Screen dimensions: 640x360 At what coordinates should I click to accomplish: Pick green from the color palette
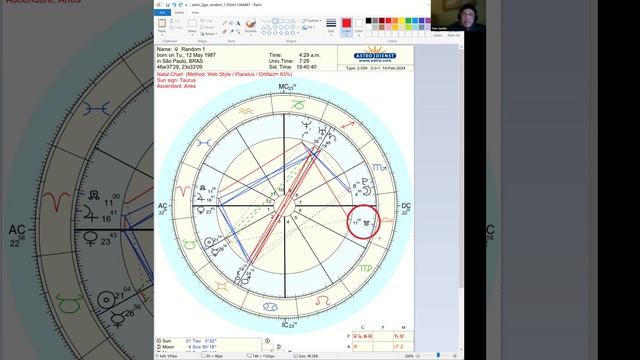[409, 20]
